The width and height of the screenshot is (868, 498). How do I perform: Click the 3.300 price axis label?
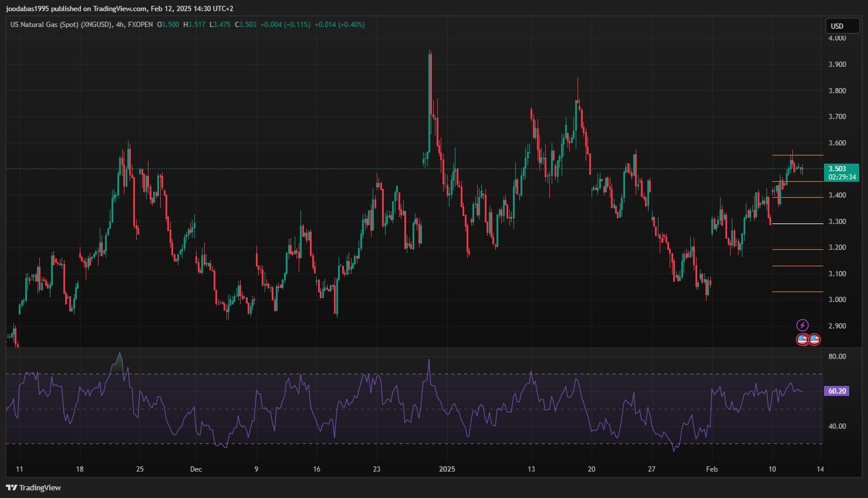pyautogui.click(x=837, y=222)
